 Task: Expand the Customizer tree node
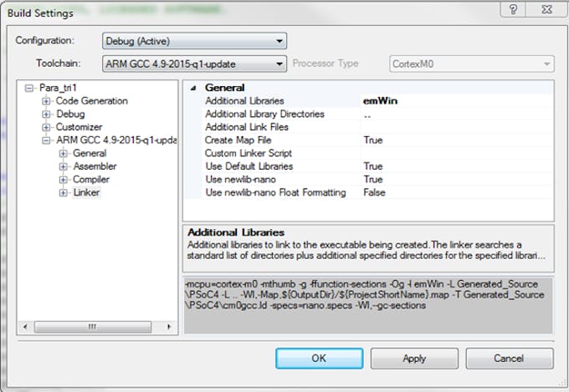[x=46, y=127]
